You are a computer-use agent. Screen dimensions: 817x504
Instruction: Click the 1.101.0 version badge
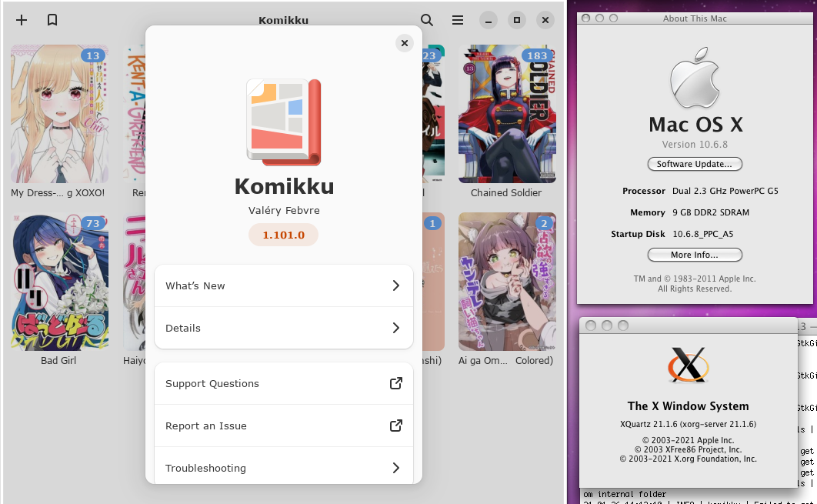coord(283,235)
